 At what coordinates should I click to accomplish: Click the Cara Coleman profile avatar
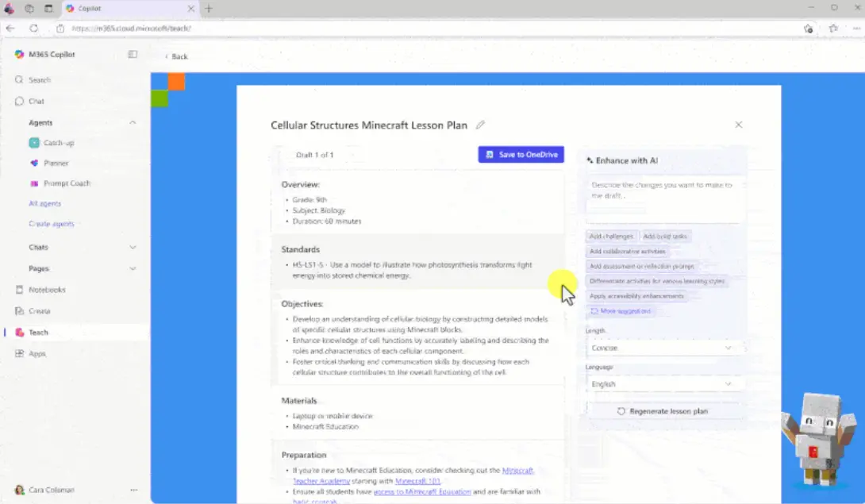point(19,490)
